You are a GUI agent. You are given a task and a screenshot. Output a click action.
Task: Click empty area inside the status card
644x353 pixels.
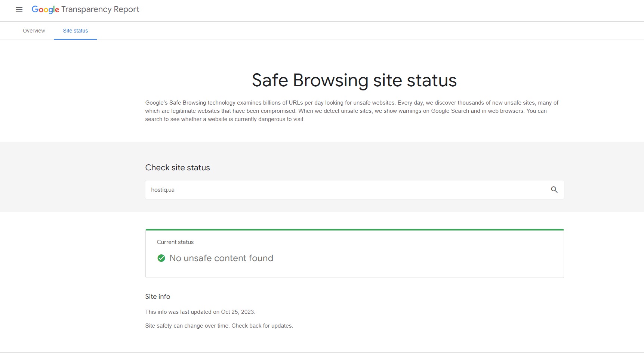(411, 258)
